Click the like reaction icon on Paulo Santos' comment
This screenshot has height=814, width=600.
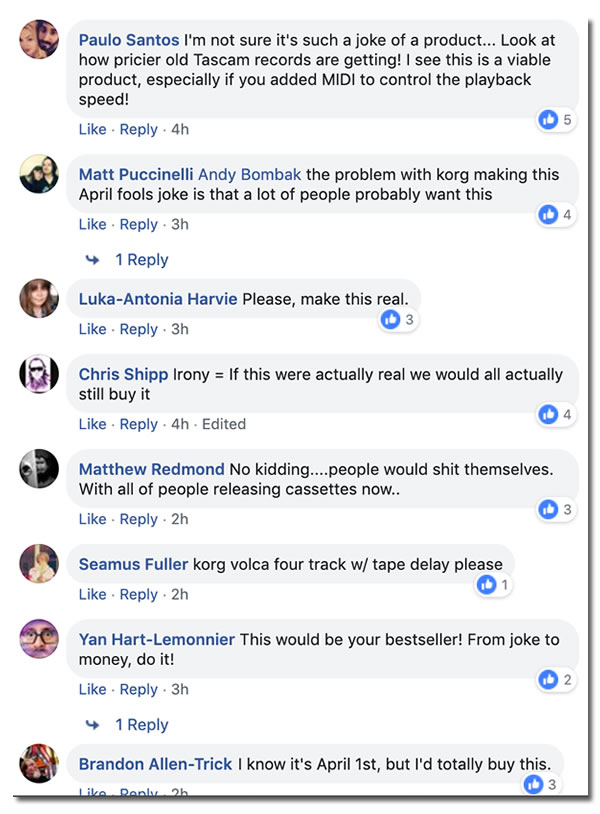point(548,120)
